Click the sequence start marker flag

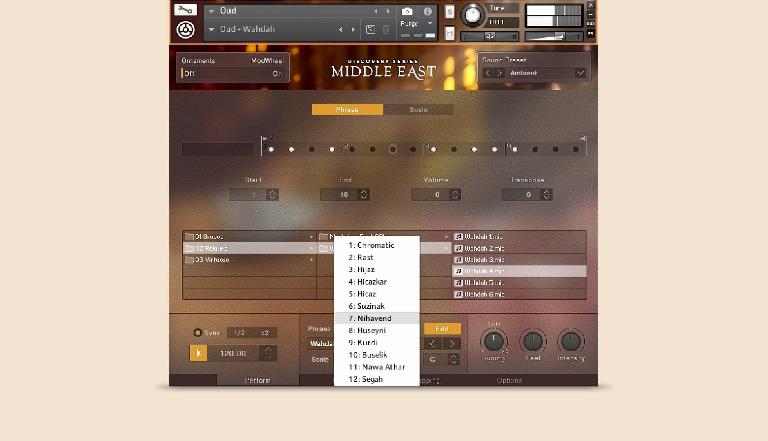click(264, 139)
